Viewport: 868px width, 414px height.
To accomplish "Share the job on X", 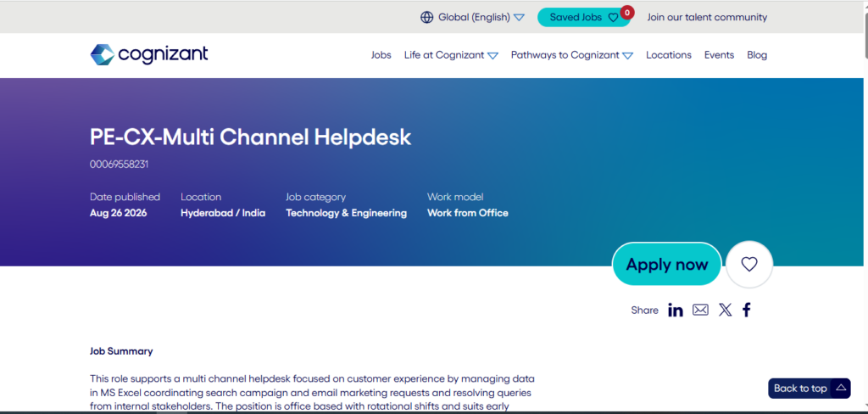I will (725, 310).
